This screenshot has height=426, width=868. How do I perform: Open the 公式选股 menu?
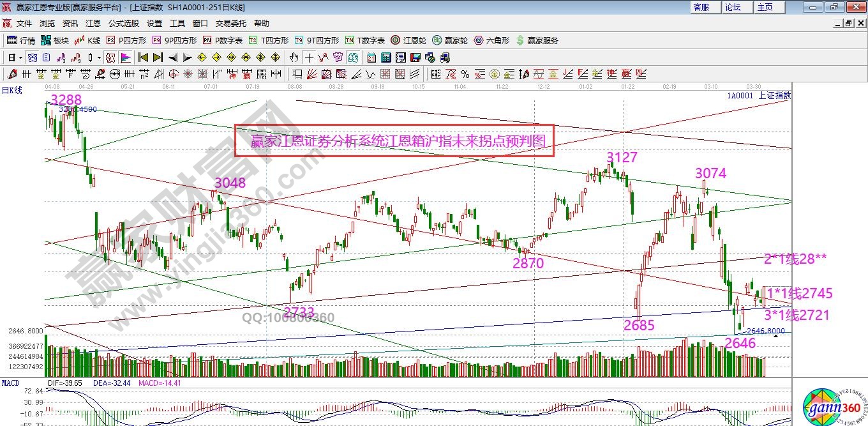coord(123,24)
